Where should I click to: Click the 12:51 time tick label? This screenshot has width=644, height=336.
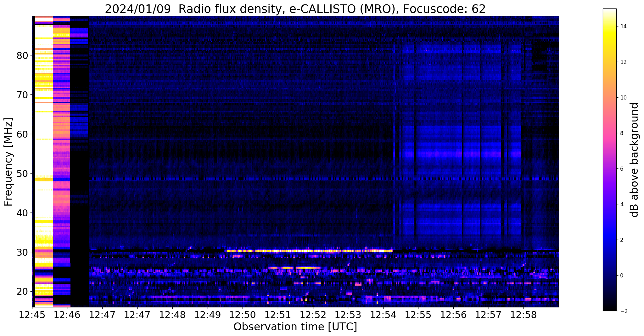point(278,315)
